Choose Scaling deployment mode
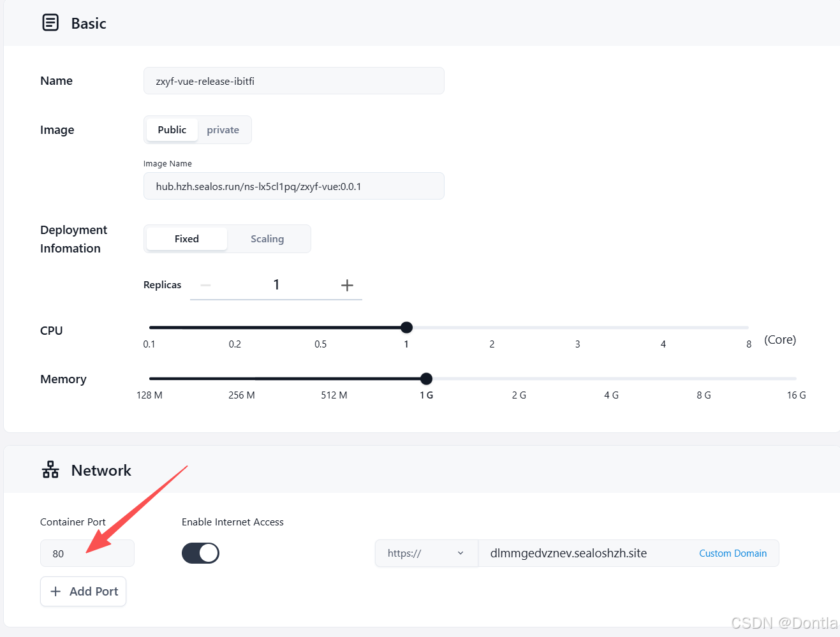Image resolution: width=840 pixels, height=637 pixels. (267, 238)
